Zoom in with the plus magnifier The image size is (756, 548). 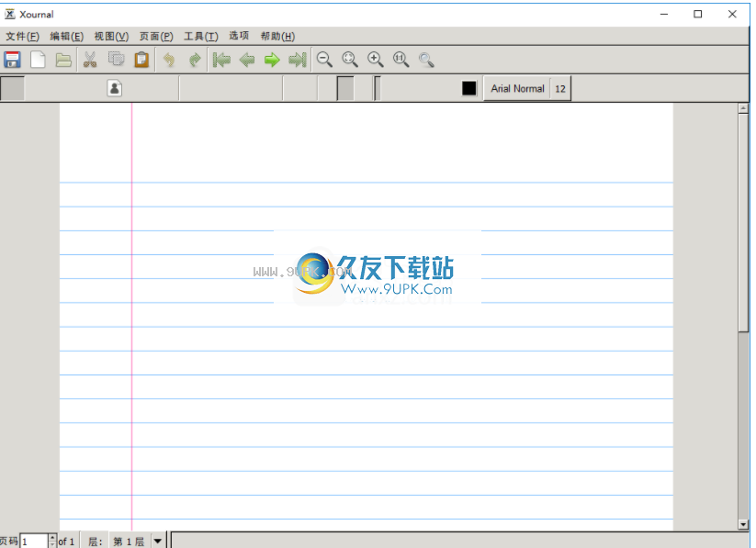[376, 60]
